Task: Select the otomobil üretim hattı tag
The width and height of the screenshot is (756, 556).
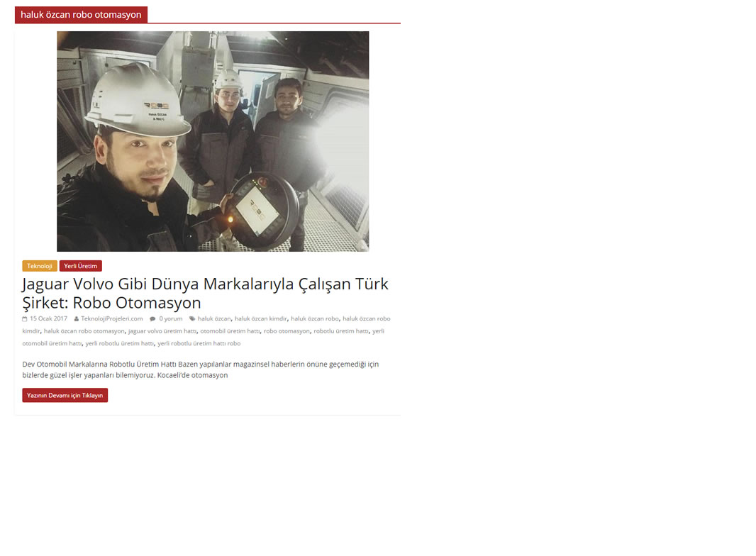Action: click(x=230, y=331)
